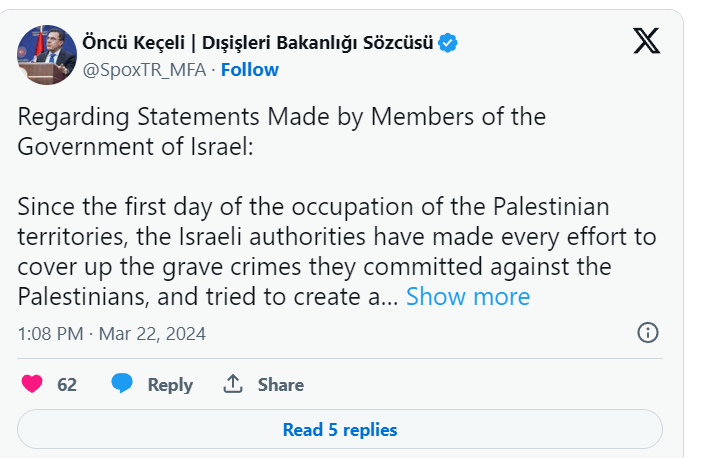Open the Read 5 replies button

(340, 430)
